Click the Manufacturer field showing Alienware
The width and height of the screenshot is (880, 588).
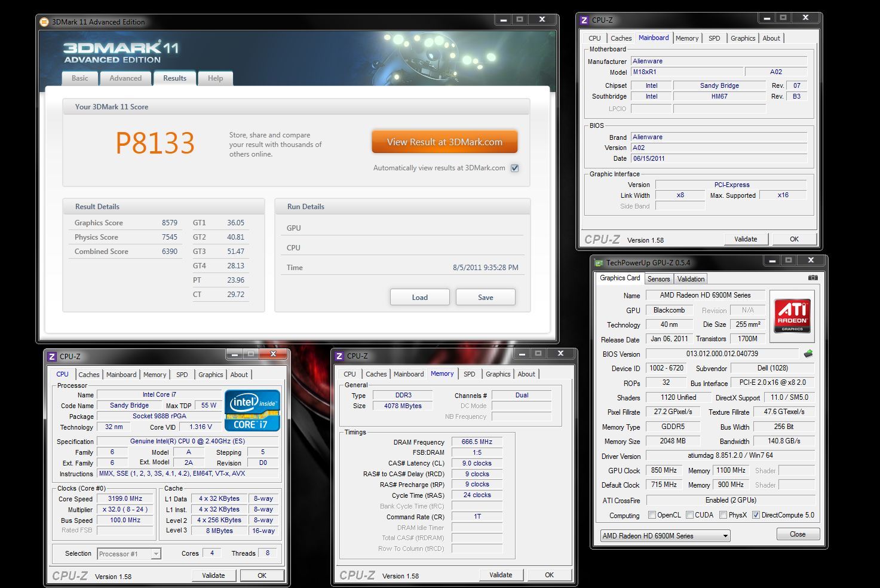click(719, 61)
